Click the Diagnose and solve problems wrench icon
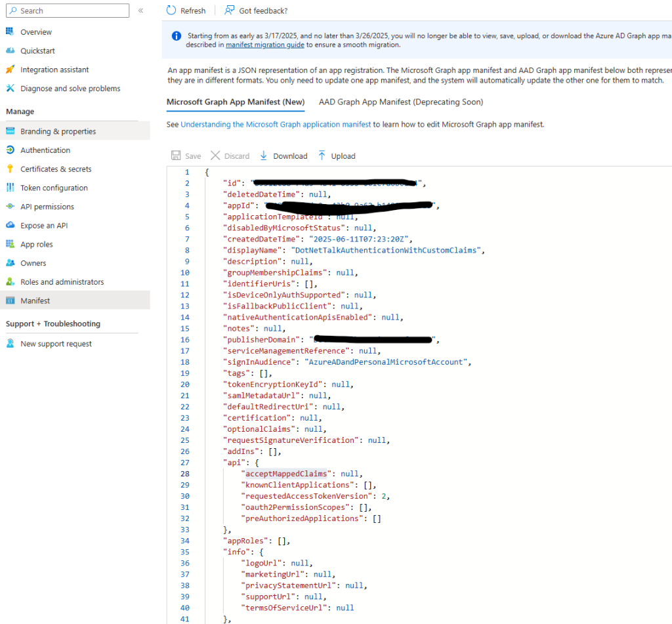 [x=10, y=89]
